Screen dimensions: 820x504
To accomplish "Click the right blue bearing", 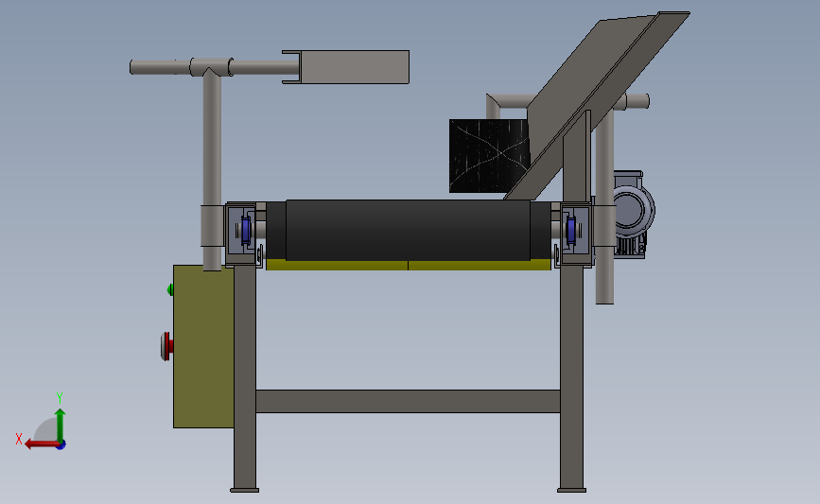I will (571, 230).
